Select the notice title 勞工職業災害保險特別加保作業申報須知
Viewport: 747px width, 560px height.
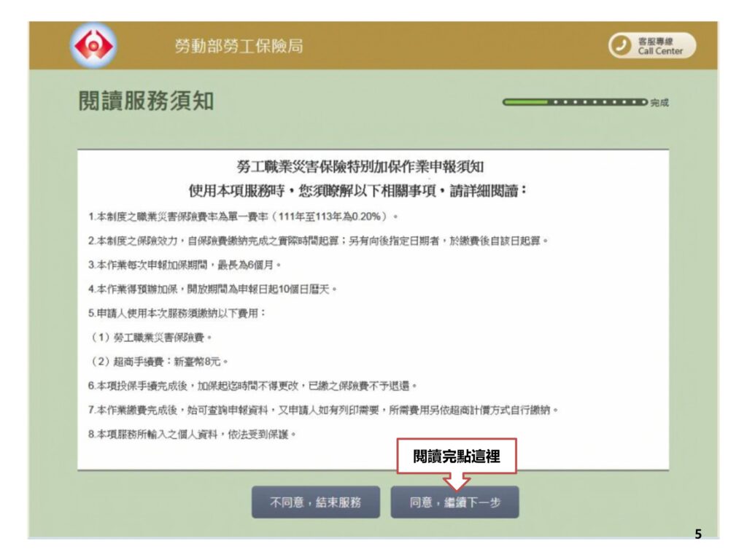tap(373, 167)
